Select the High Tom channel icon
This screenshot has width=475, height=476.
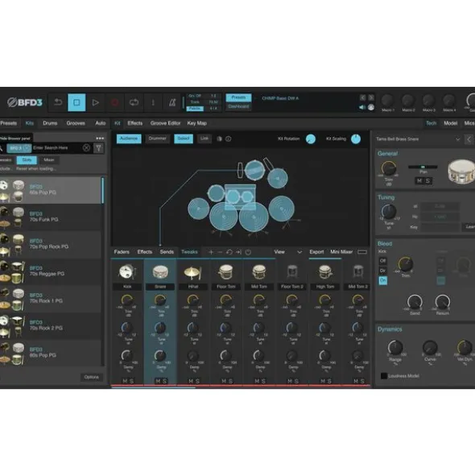click(x=324, y=271)
